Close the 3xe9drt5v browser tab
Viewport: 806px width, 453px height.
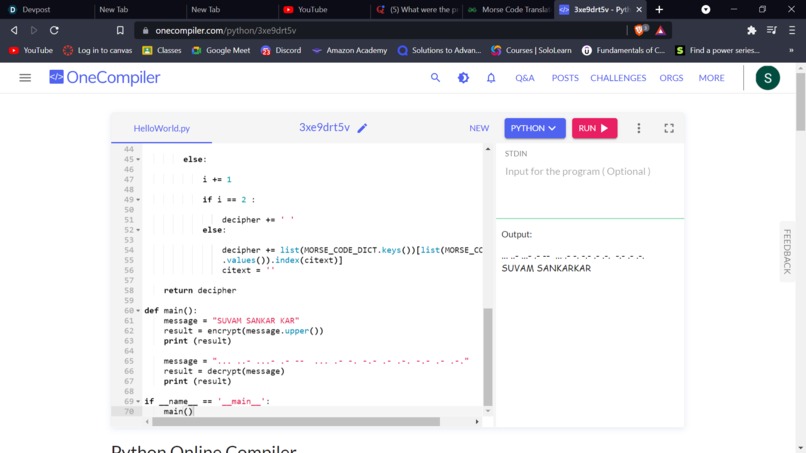[639, 9]
